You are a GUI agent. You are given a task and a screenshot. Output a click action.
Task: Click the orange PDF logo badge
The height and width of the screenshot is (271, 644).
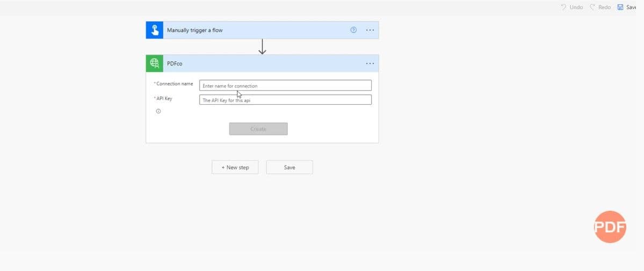(611, 226)
